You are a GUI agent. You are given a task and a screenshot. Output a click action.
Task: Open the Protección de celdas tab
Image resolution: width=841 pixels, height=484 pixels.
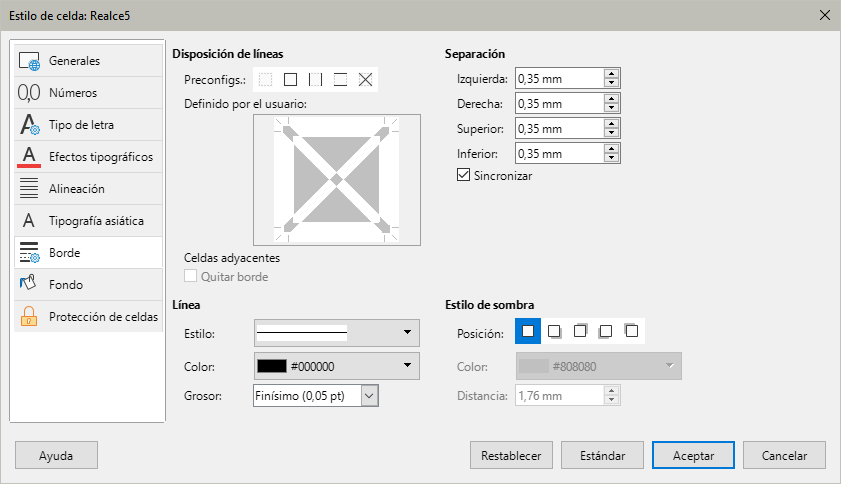click(88, 317)
